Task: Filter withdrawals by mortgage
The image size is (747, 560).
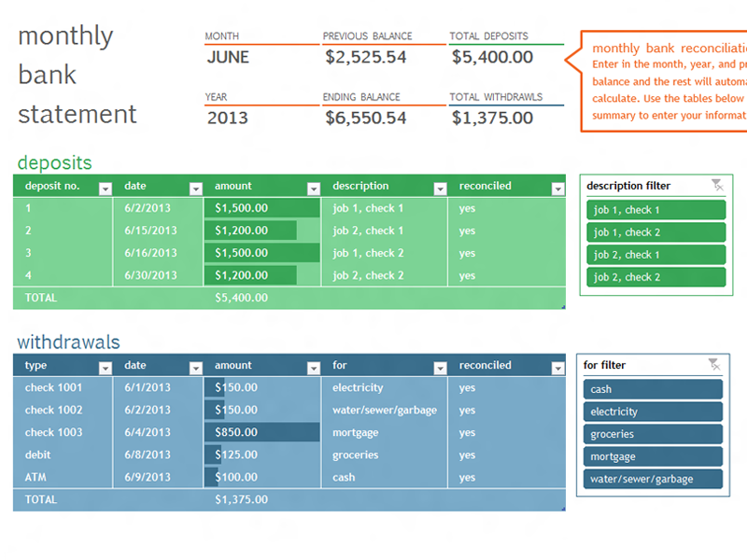Action: [653, 456]
